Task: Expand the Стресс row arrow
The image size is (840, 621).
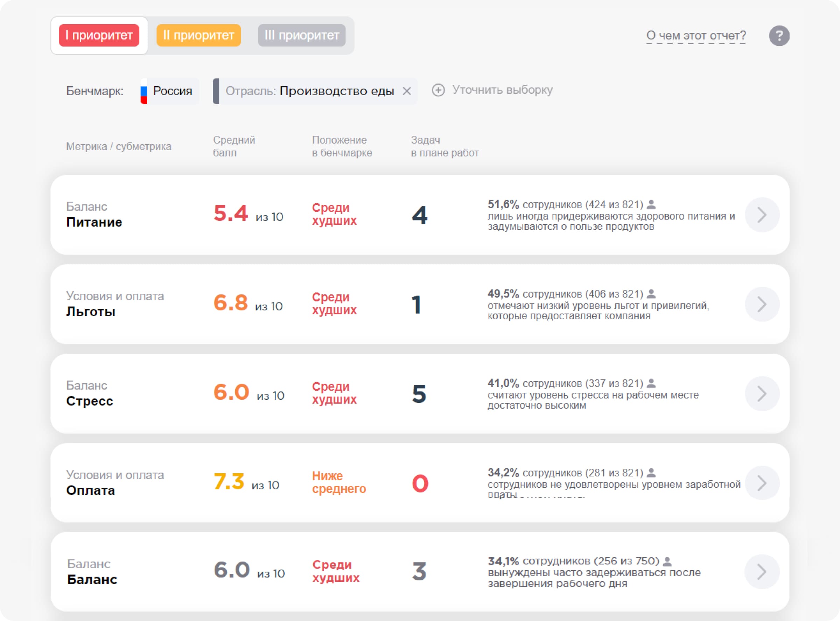Action: point(762,394)
